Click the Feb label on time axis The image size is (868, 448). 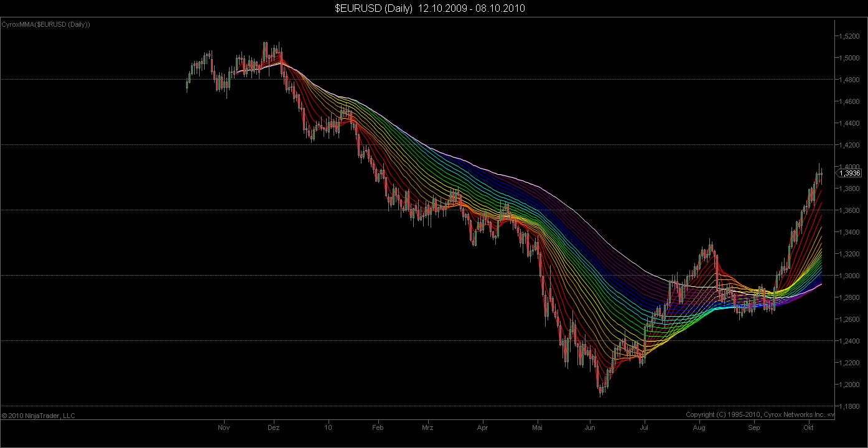[x=377, y=428]
